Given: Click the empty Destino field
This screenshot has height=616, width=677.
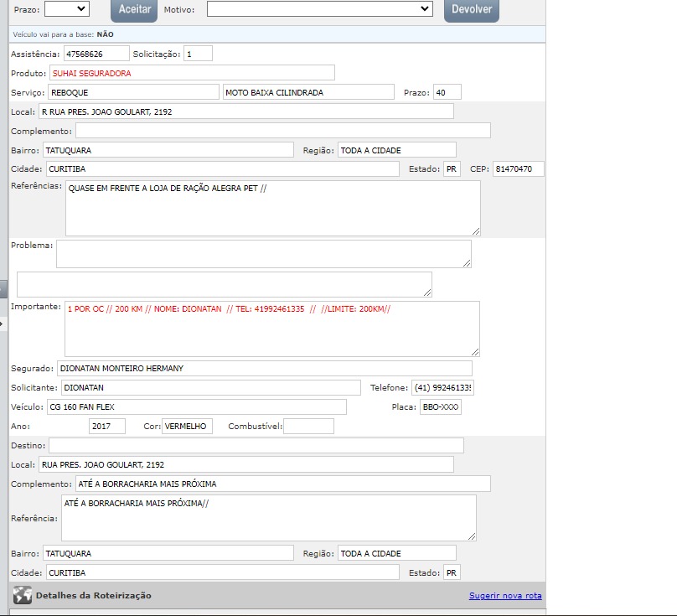Looking at the screenshot, I should coord(256,445).
